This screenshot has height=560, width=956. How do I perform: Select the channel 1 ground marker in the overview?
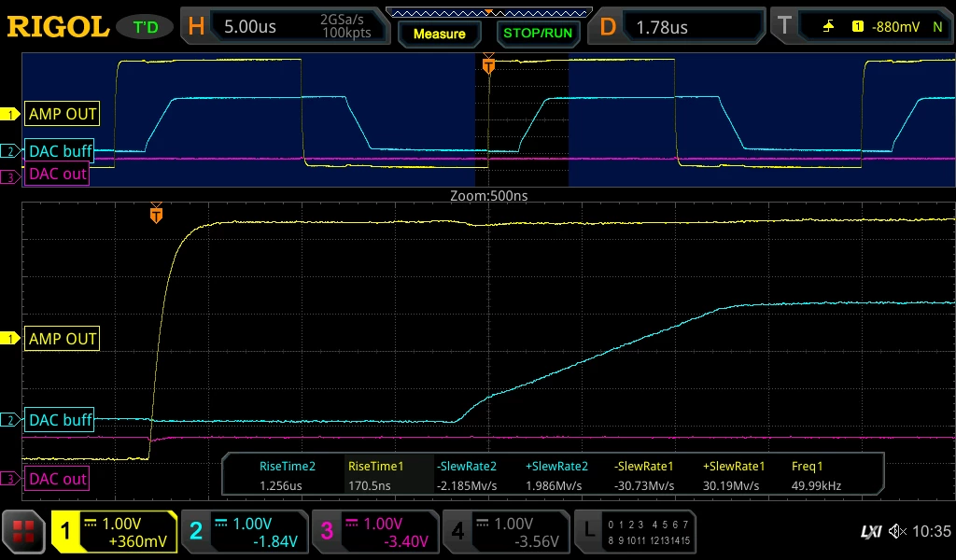click(10, 114)
